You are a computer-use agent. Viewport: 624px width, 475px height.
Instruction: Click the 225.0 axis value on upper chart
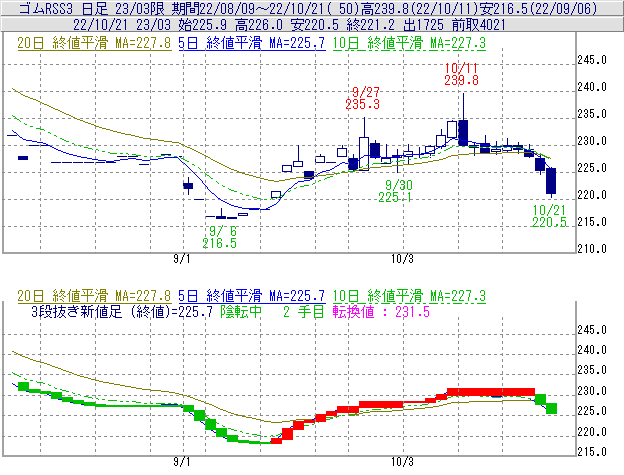click(592, 168)
